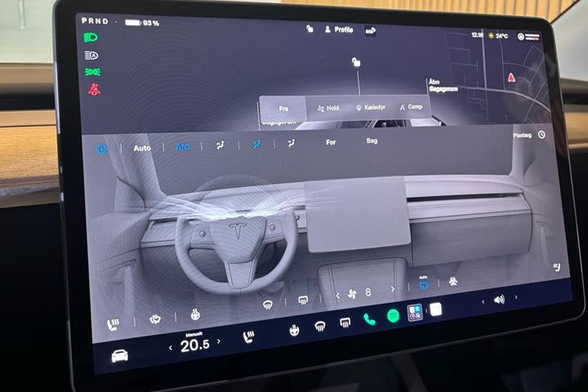
Task: Toggle windshield airflow vent icon
Action: 220,145
